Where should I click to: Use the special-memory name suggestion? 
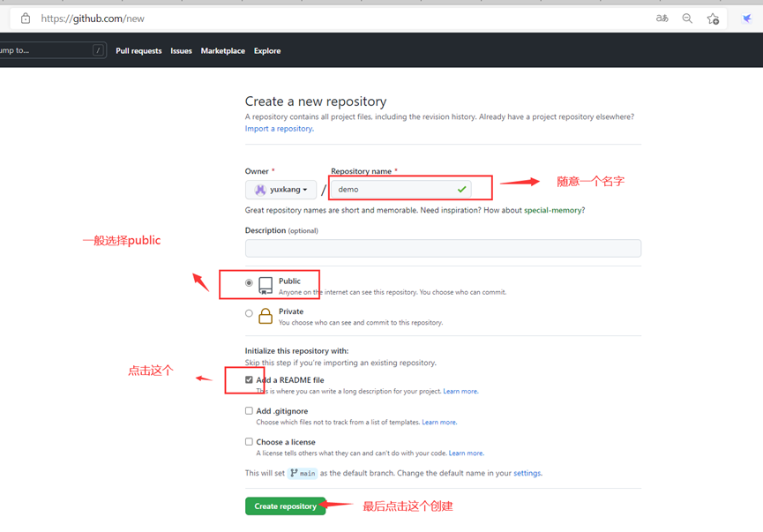click(553, 210)
